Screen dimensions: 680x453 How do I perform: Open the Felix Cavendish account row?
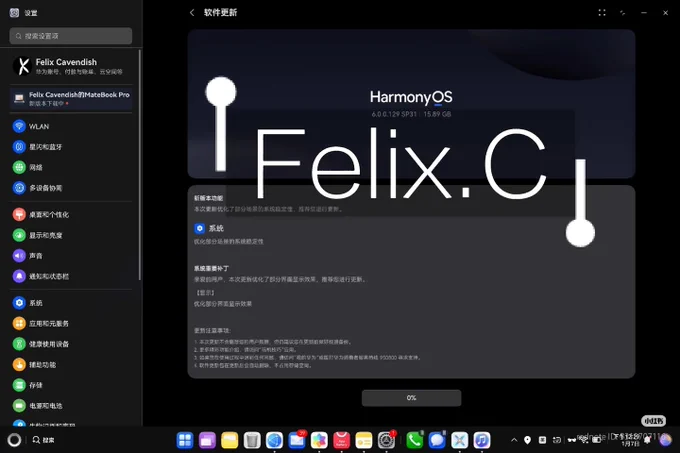71,66
